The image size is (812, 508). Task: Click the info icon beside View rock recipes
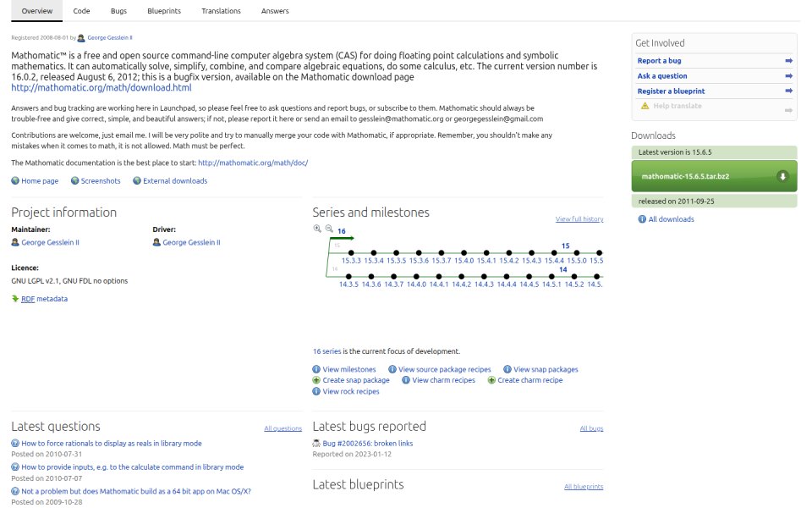316,391
